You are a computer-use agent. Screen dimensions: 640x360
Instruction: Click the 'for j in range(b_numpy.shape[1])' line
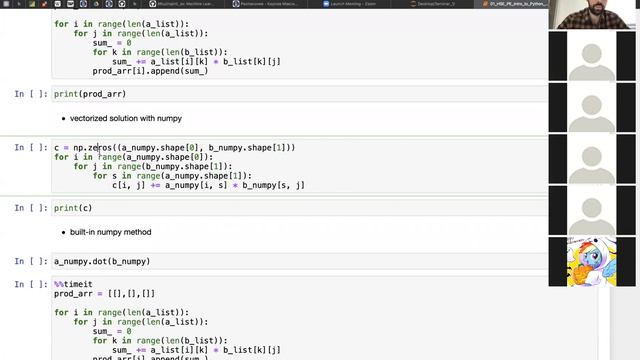click(153, 167)
